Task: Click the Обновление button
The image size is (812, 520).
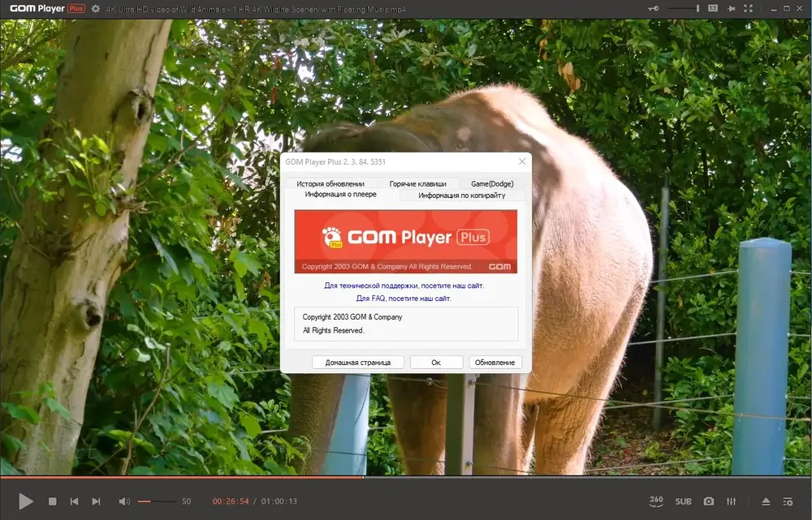Action: click(495, 362)
